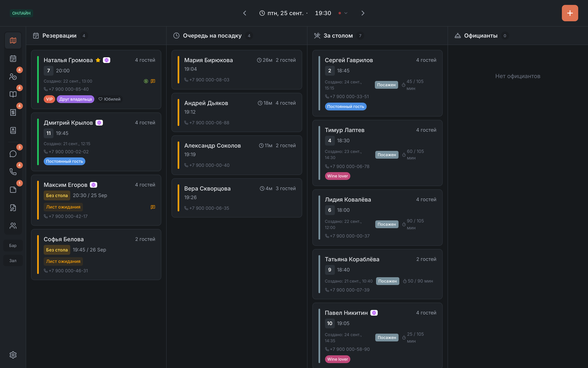The height and width of the screenshot is (368, 588).
Task: Click the Официанты column header
Action: [x=518, y=36]
